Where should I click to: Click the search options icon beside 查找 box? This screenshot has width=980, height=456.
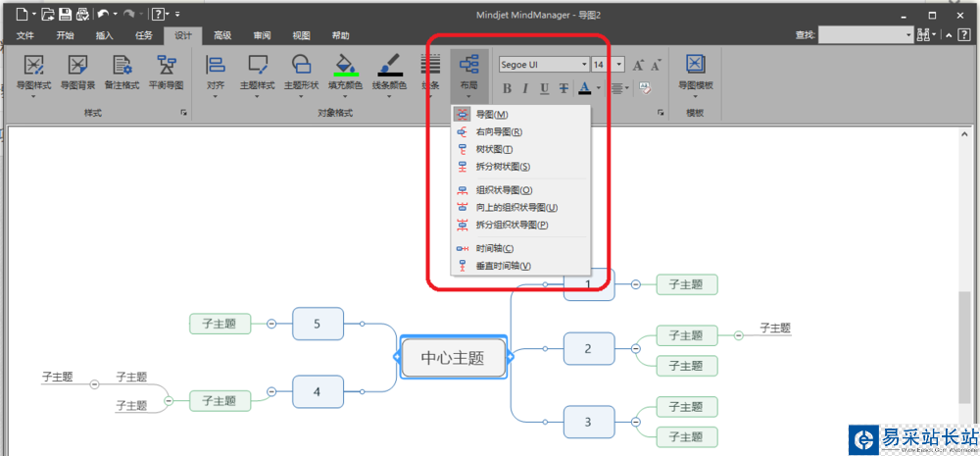click(923, 35)
